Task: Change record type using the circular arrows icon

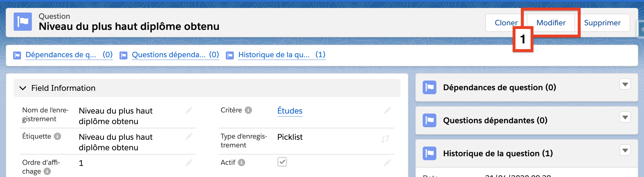Action: [385, 139]
